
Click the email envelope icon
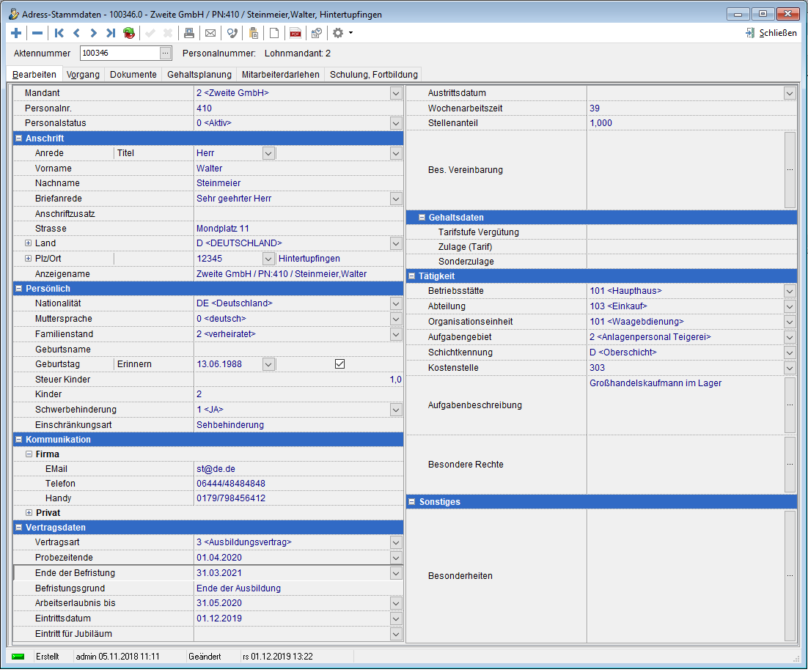point(210,33)
